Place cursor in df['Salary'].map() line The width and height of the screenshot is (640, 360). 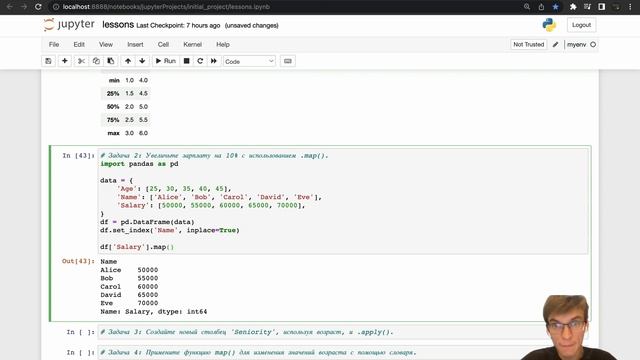click(x=137, y=247)
